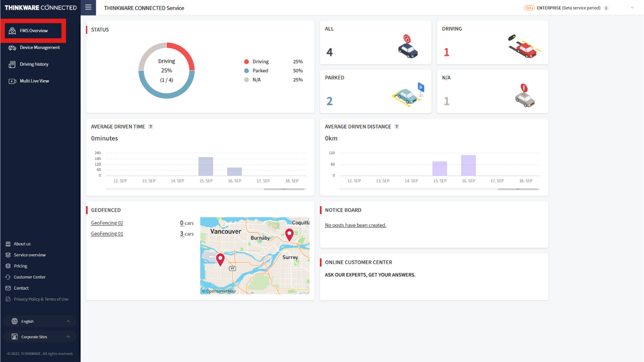Click the 'ENTERPRISE (Beta service period)' label

click(x=569, y=8)
